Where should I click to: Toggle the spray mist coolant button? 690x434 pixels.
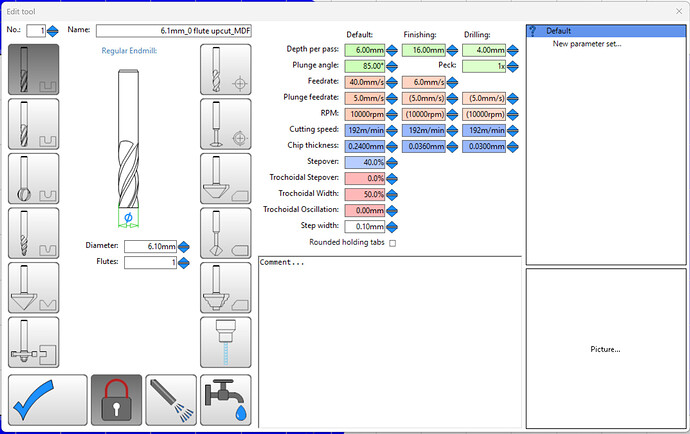[x=171, y=400]
